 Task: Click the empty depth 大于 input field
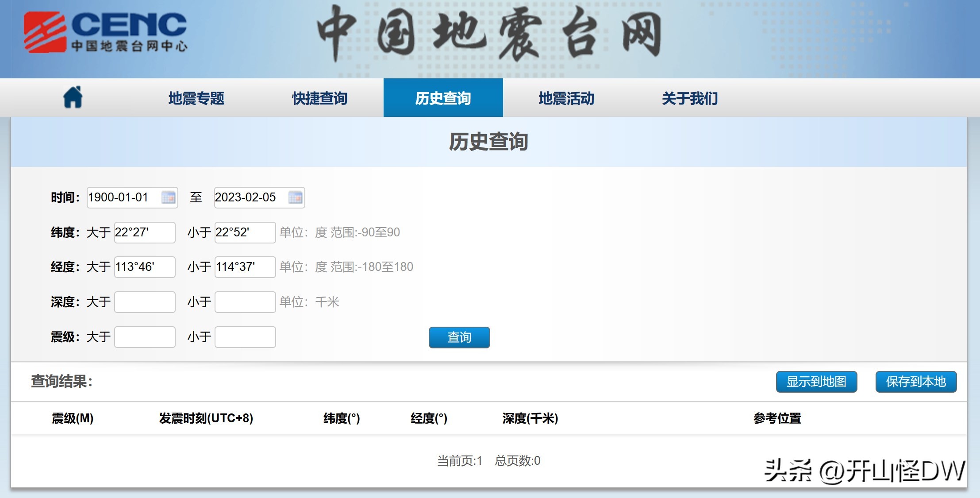145,301
